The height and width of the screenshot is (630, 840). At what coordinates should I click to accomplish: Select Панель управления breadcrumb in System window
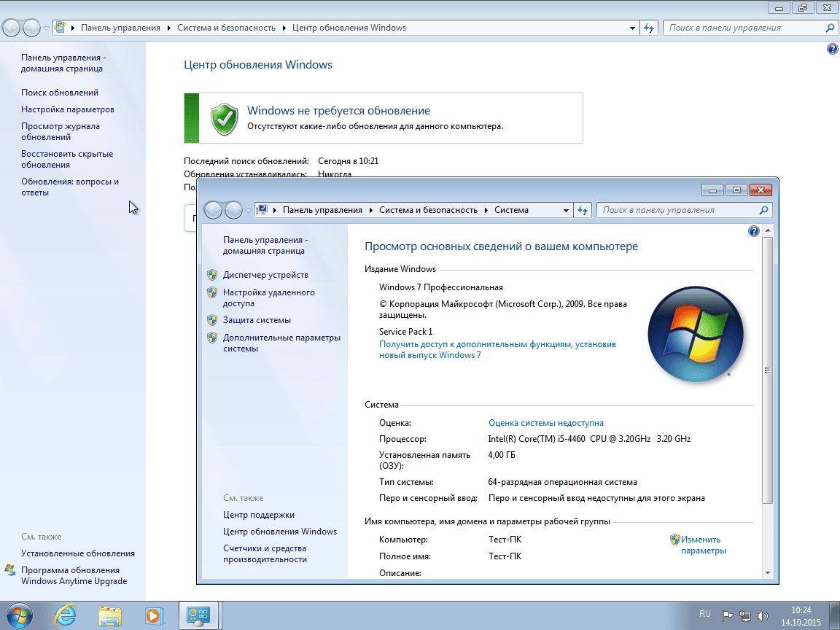322,210
